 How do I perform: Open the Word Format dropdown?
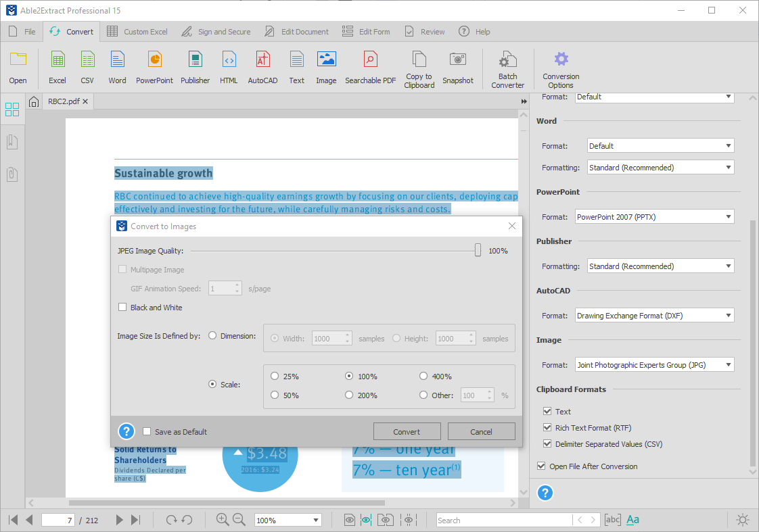click(x=661, y=145)
